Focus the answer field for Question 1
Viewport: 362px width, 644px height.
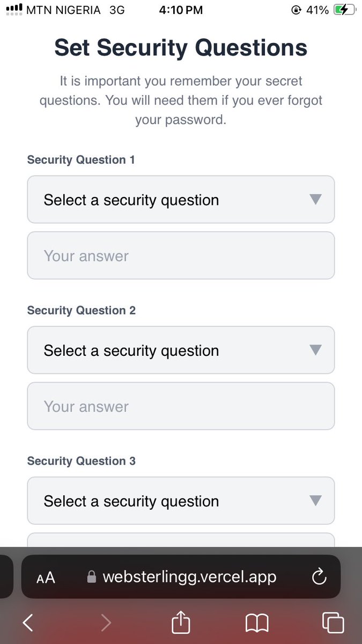point(181,255)
